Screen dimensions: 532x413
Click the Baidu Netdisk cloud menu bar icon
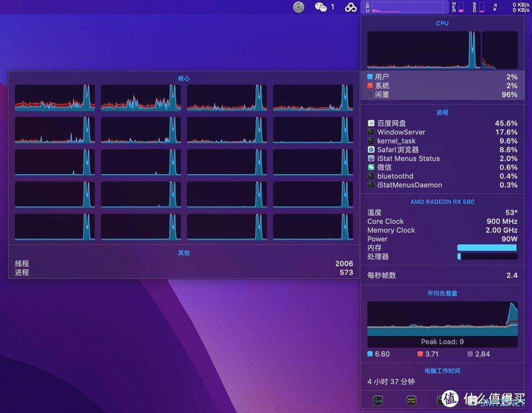(x=351, y=7)
